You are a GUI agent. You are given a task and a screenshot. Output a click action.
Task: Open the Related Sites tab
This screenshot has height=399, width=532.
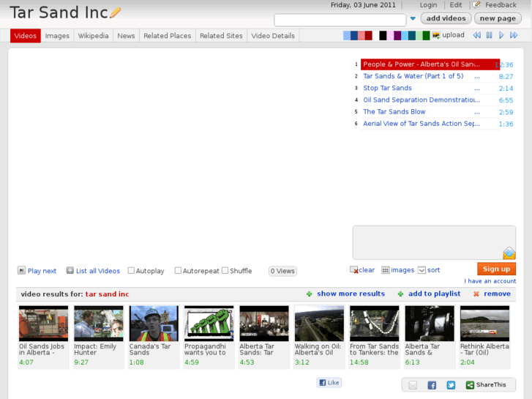(x=221, y=36)
